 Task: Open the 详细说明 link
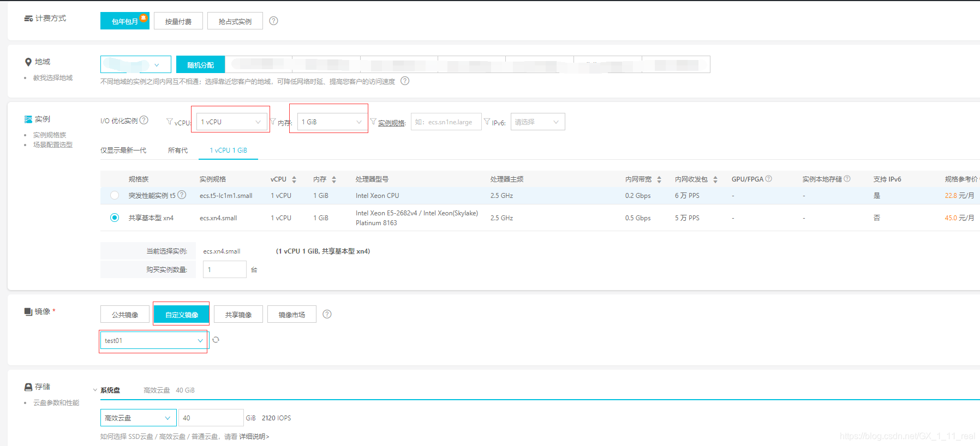tap(254, 437)
